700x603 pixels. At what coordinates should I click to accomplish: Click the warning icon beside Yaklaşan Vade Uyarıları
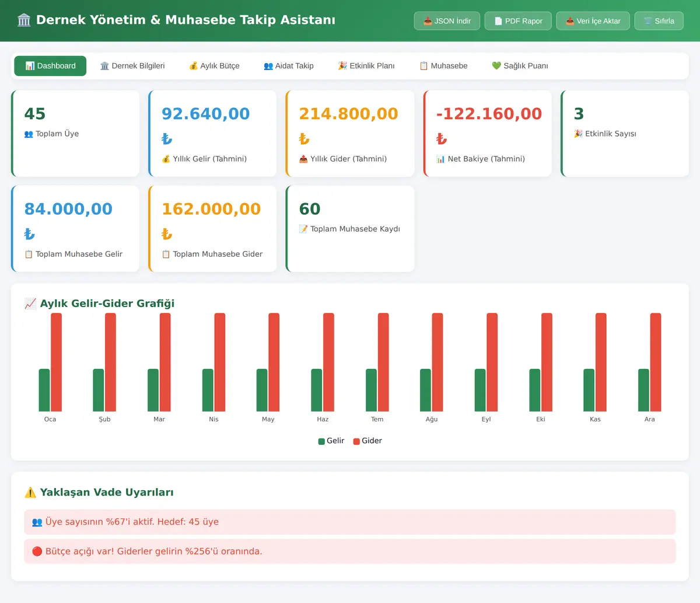tap(30, 493)
